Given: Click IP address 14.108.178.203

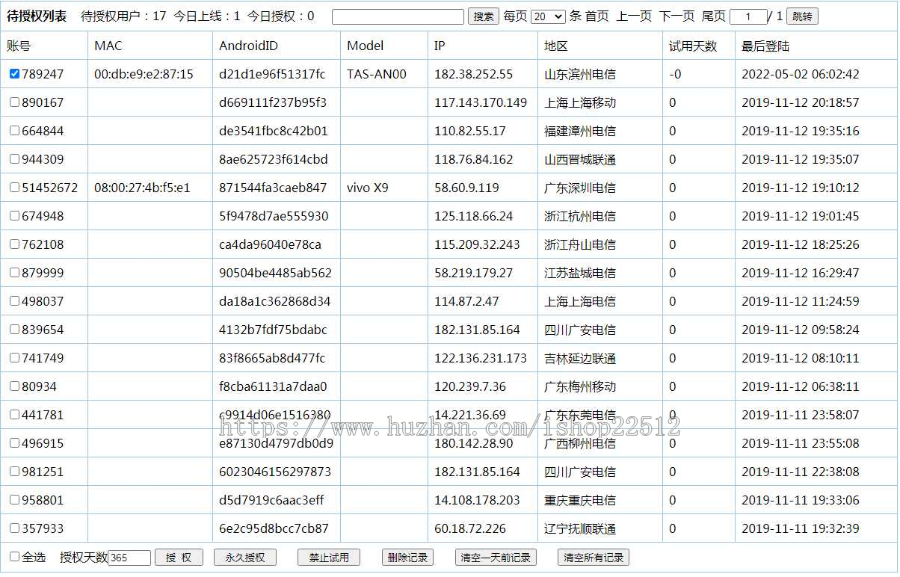Looking at the screenshot, I should tap(476, 500).
